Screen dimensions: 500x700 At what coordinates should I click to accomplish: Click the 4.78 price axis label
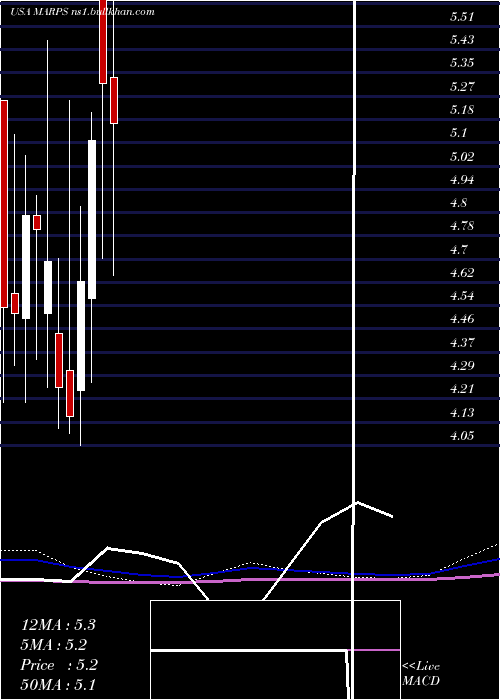[462, 225]
